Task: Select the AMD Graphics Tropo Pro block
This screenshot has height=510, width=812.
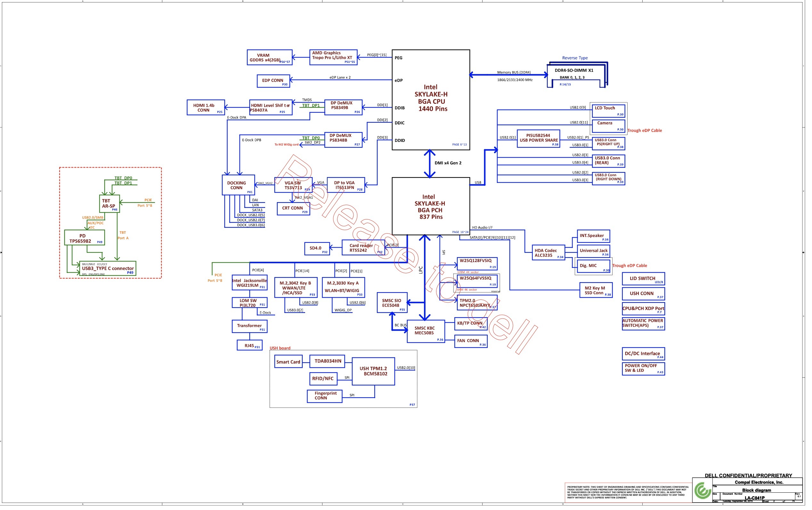Action: pyautogui.click(x=333, y=57)
